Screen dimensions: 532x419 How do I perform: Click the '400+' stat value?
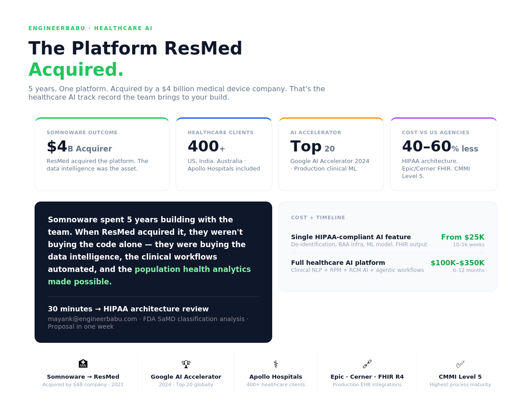(x=206, y=147)
